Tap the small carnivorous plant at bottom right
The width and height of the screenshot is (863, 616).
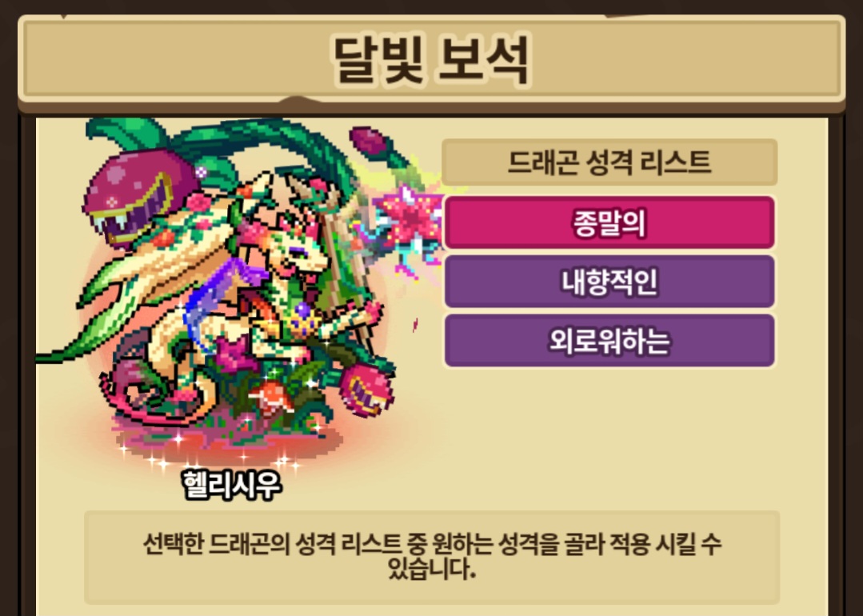[x=366, y=388]
